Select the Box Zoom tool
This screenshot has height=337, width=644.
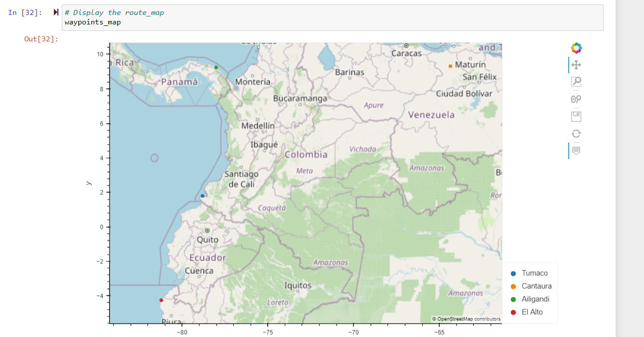tap(576, 82)
